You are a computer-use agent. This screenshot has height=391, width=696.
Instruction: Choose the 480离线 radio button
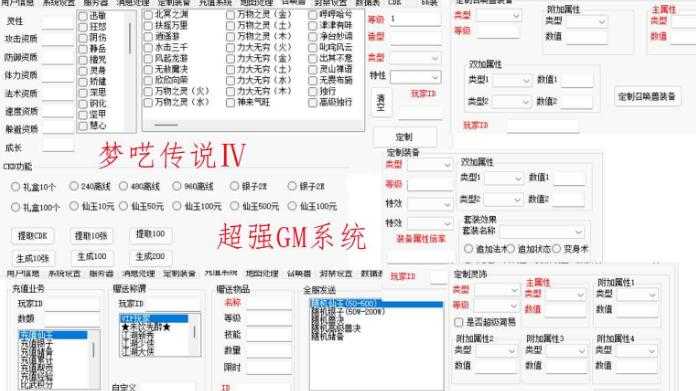(x=123, y=187)
